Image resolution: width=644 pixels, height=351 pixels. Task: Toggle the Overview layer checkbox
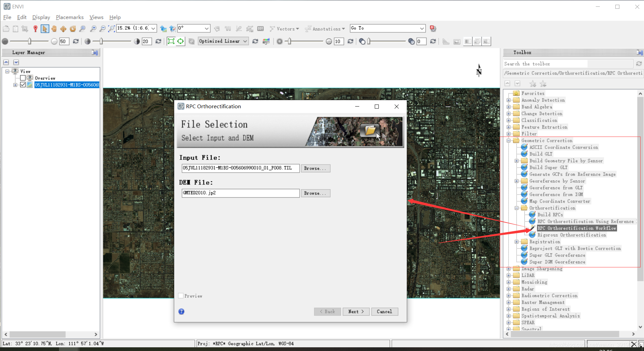pos(23,78)
